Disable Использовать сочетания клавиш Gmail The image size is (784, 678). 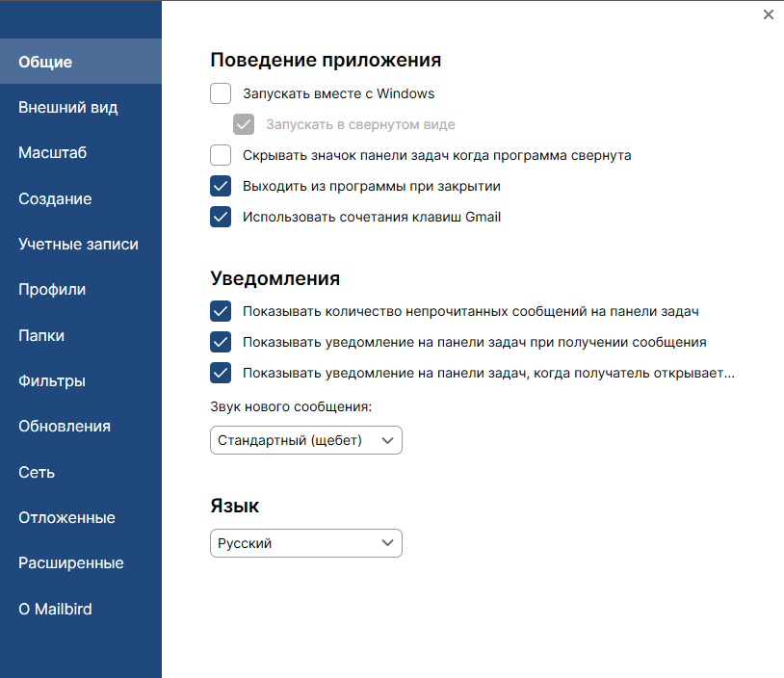pos(221,217)
